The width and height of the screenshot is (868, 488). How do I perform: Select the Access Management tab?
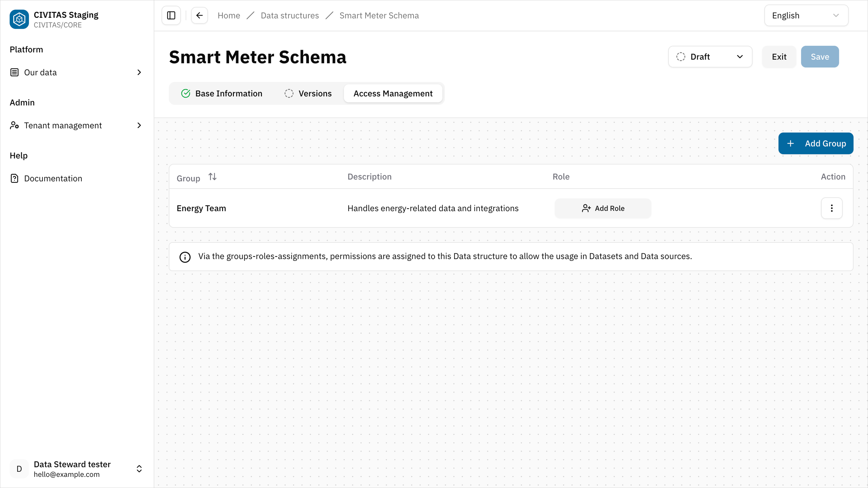click(x=393, y=93)
